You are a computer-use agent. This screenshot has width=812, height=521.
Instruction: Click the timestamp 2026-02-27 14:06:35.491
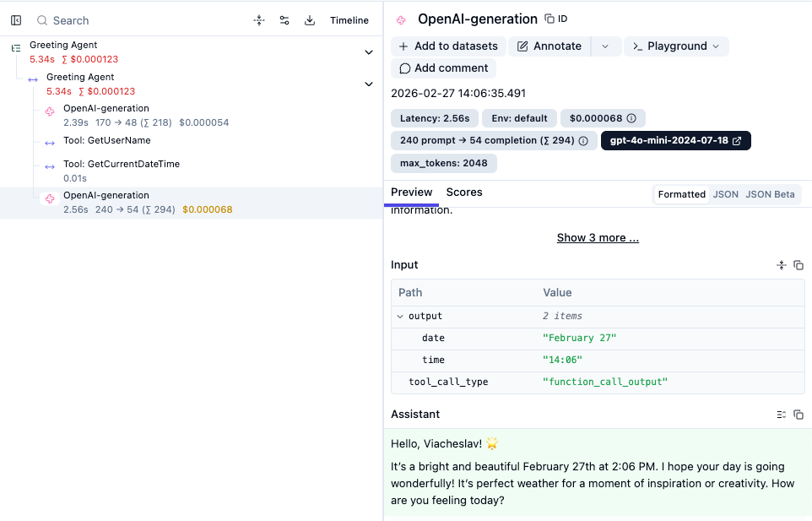pos(458,93)
